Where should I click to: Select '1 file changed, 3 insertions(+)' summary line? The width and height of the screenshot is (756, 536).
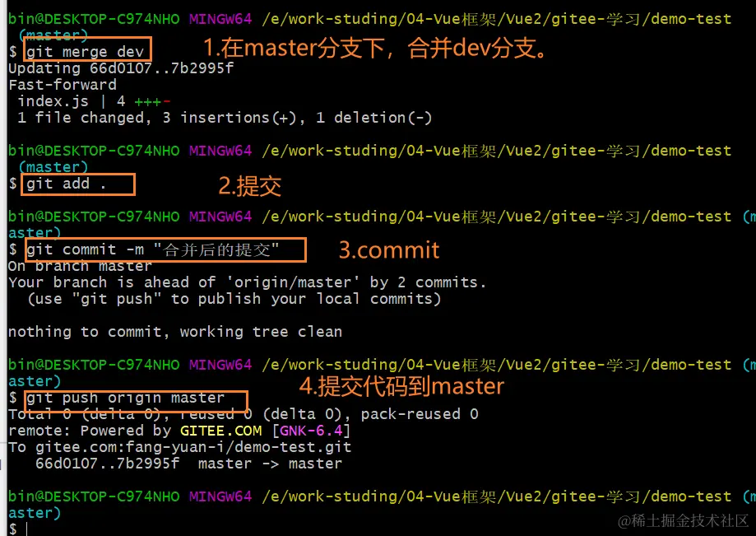(225, 118)
